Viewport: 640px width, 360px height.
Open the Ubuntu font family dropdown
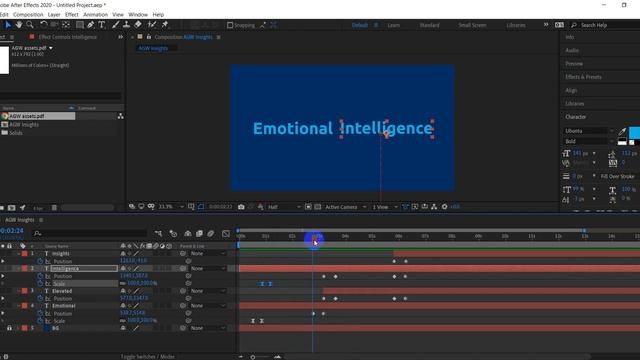[x=589, y=131]
